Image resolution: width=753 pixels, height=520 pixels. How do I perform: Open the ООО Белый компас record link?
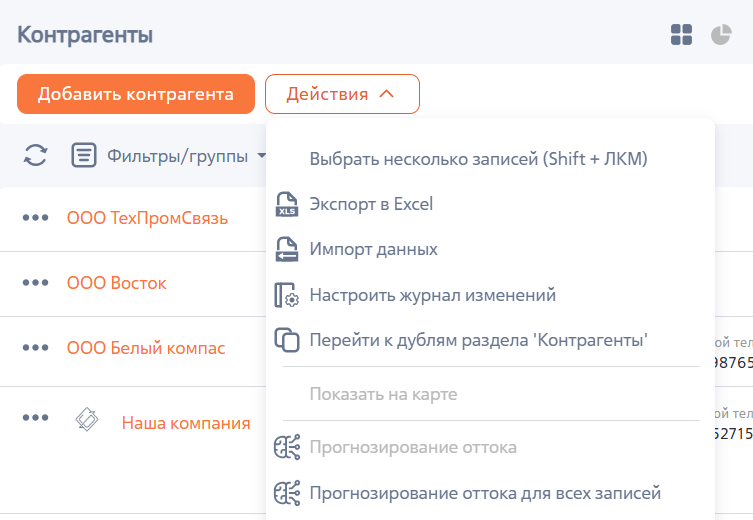tap(146, 348)
